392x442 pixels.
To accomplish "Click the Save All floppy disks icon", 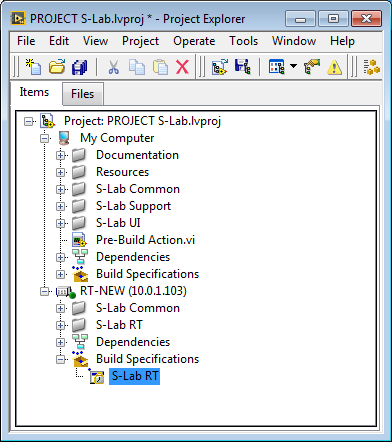I will pos(79,67).
